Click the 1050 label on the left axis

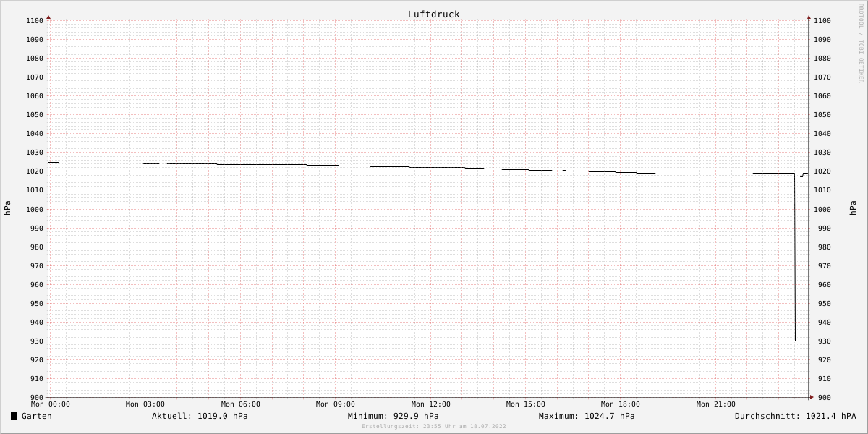35,115
